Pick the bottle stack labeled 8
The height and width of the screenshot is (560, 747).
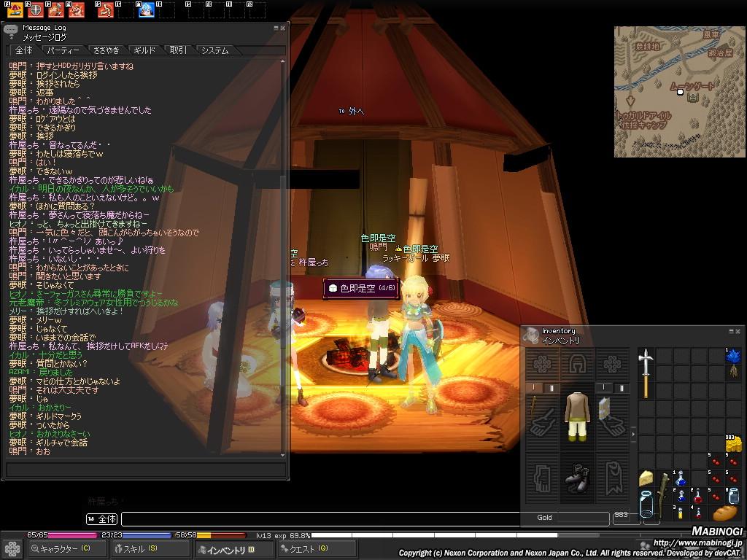[733, 496]
